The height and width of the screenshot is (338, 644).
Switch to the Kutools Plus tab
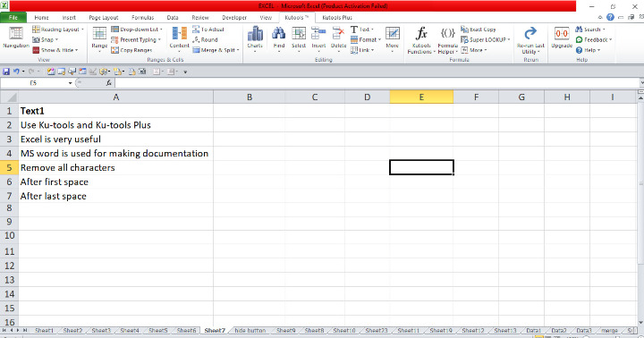[x=337, y=18]
